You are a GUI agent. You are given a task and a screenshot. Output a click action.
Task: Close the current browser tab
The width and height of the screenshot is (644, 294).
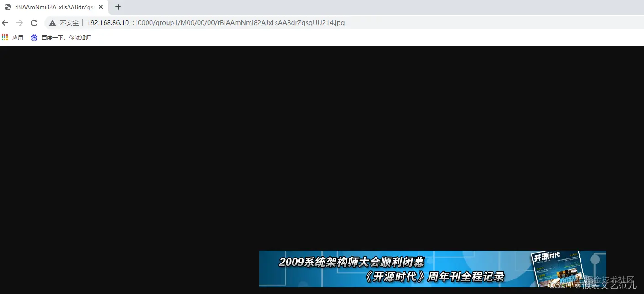(x=101, y=7)
